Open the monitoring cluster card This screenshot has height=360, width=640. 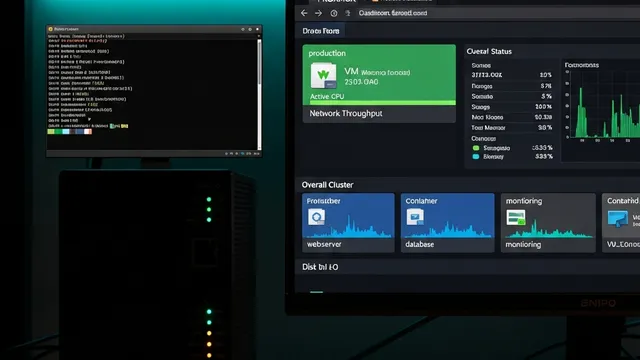pyautogui.click(x=548, y=222)
